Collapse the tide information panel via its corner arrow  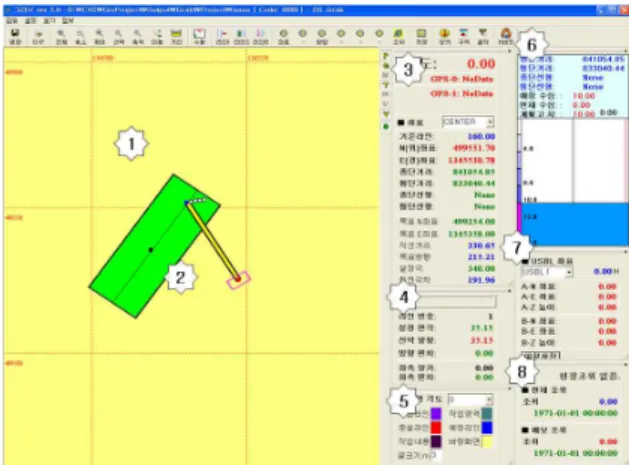tap(626, 364)
